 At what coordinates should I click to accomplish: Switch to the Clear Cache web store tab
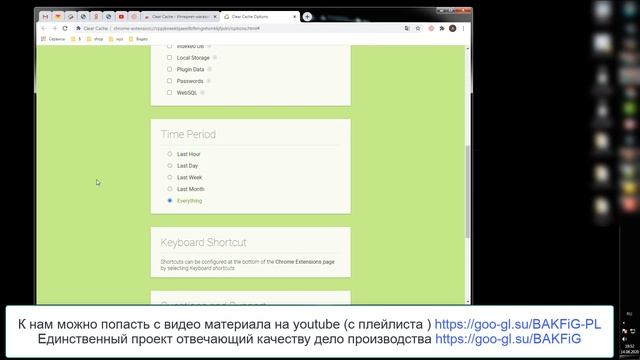coord(180,17)
